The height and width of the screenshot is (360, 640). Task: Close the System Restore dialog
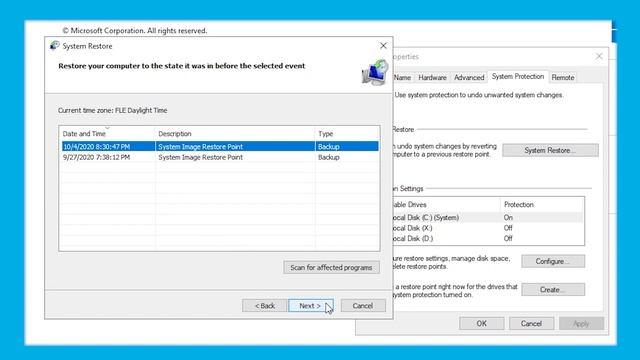pos(383,46)
